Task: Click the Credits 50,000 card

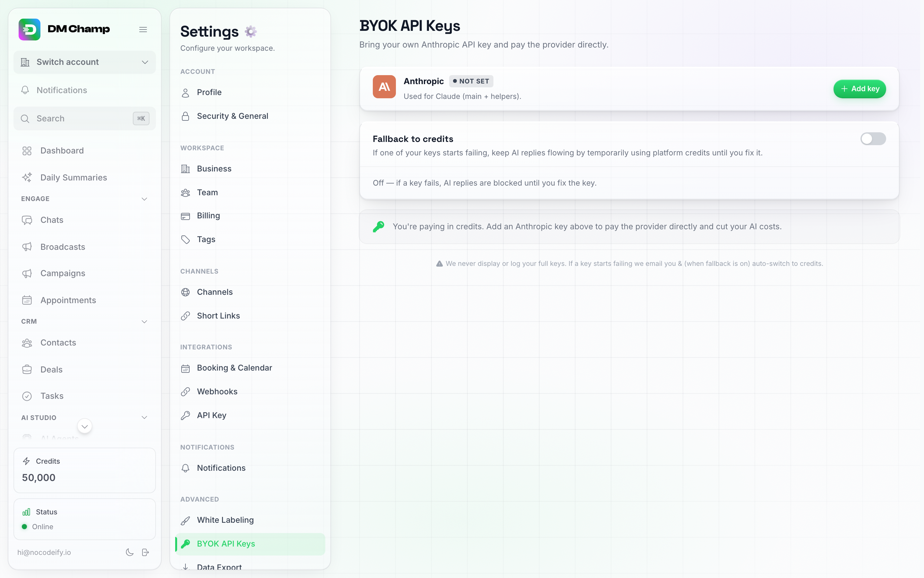Action: (85, 470)
